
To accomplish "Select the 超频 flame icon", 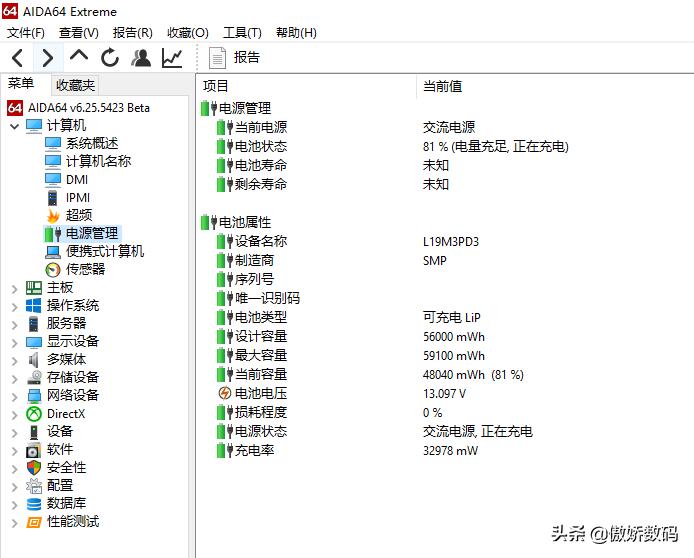I will [x=53, y=216].
